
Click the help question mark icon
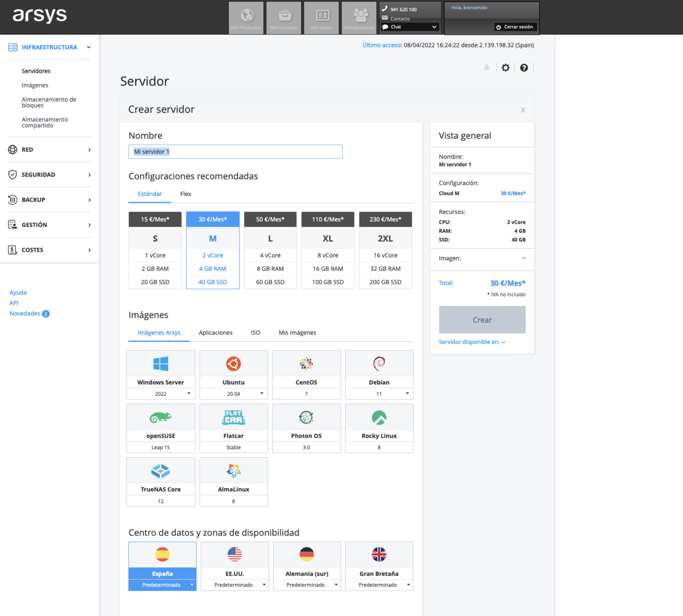(x=523, y=68)
